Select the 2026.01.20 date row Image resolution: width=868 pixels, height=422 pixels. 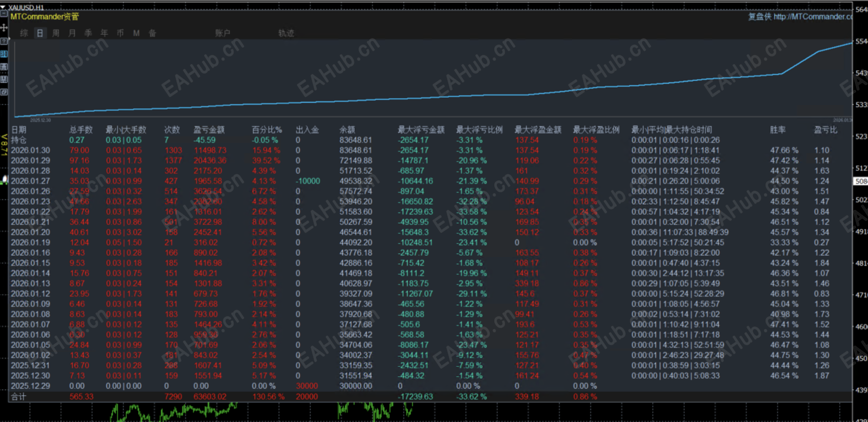[x=30, y=232]
